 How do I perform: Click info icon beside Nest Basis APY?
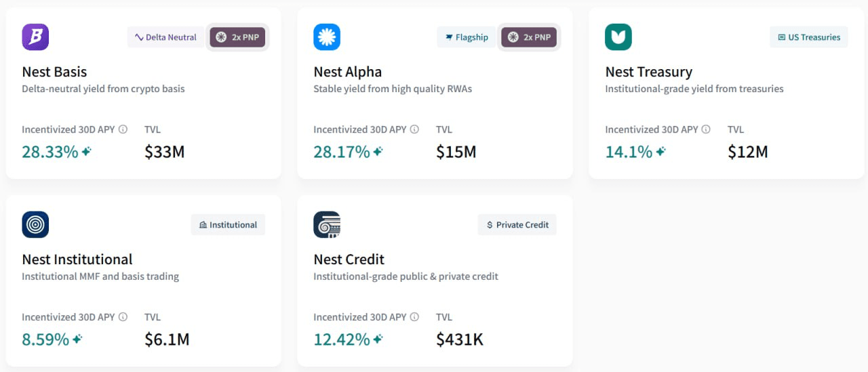point(123,129)
